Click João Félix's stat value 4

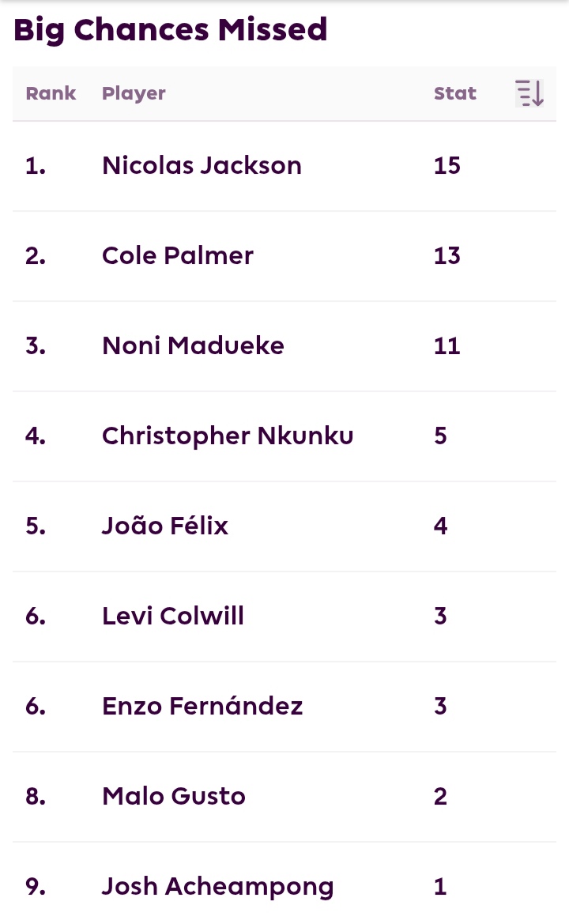click(x=441, y=526)
